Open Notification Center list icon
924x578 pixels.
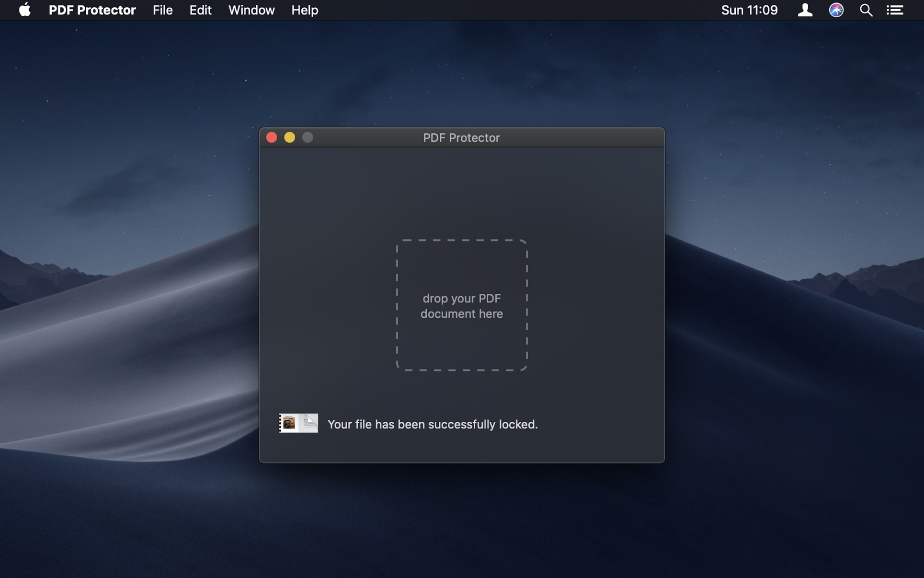pos(894,10)
